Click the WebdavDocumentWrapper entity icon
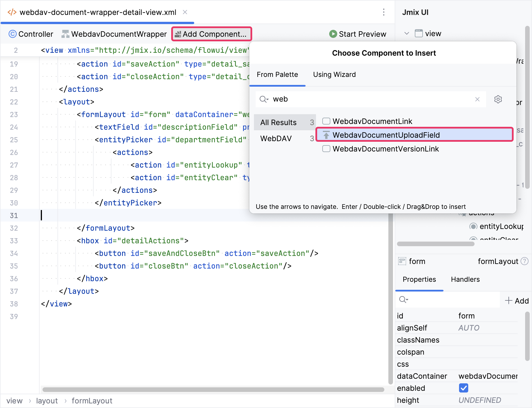This screenshot has height=408, width=532. coord(65,34)
